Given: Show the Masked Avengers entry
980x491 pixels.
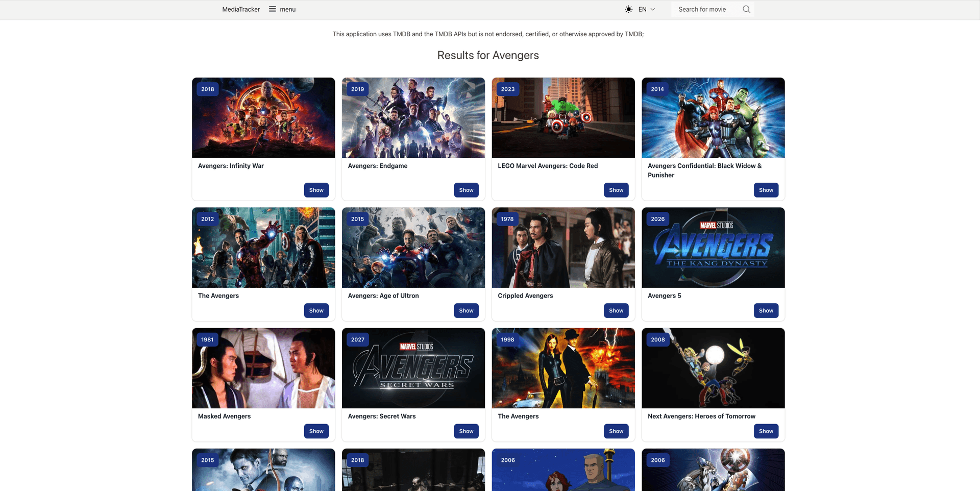Looking at the screenshot, I should (316, 431).
